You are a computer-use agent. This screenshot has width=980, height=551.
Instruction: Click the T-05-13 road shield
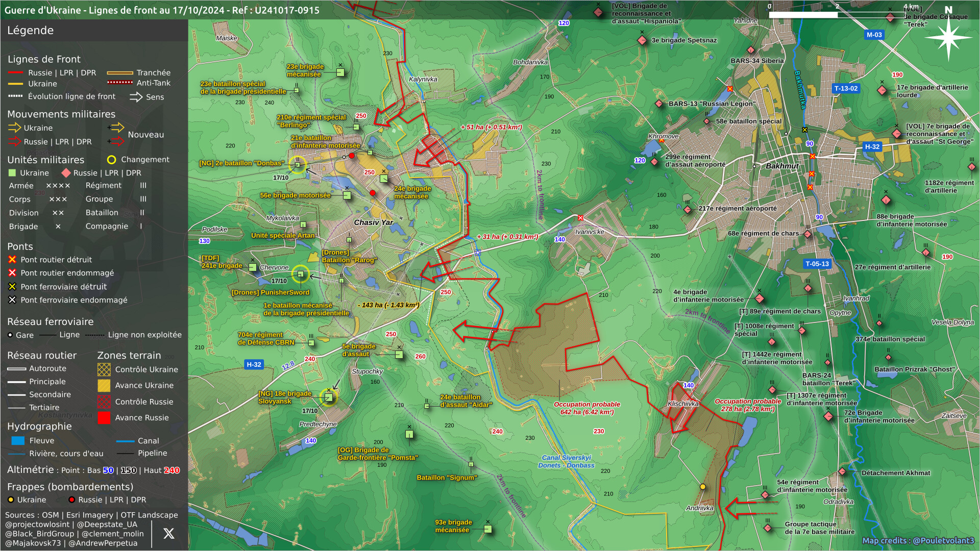tap(817, 264)
